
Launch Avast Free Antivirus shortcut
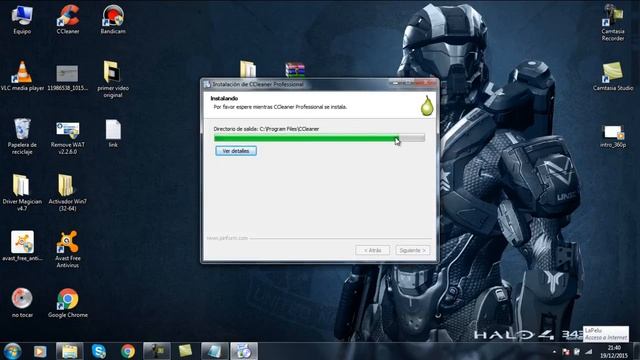coord(68,249)
